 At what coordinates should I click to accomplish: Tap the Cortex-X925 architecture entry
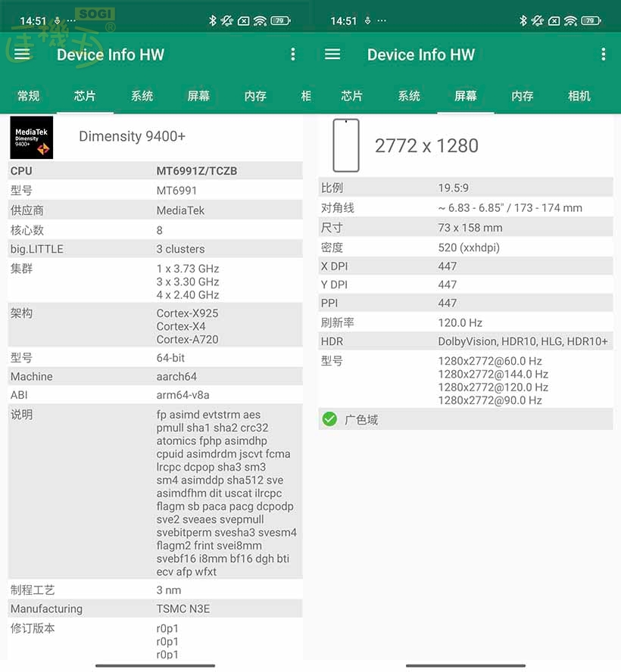(187, 313)
